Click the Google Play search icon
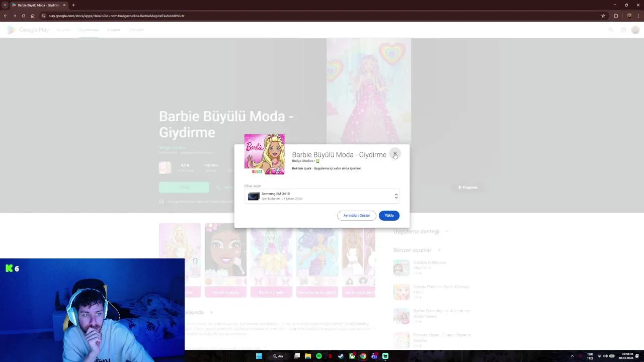 611,30
